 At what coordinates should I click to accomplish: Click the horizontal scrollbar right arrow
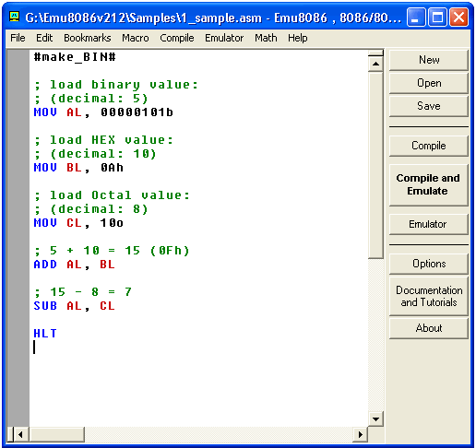(x=361, y=434)
